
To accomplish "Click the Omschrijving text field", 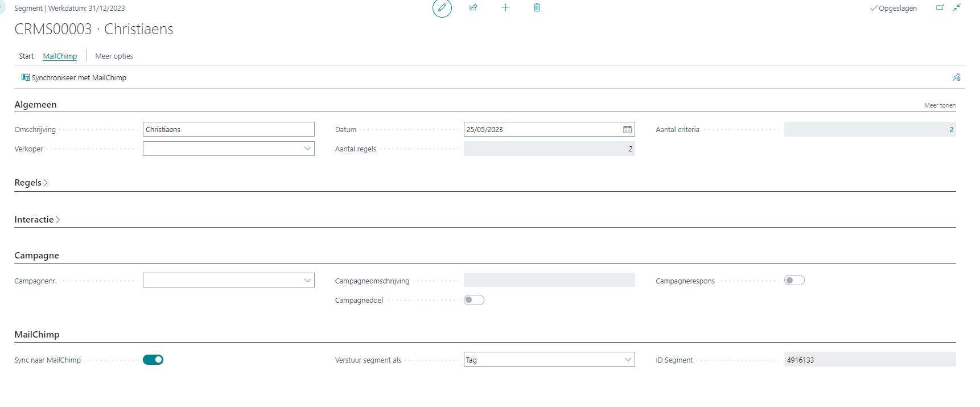I will point(228,130).
